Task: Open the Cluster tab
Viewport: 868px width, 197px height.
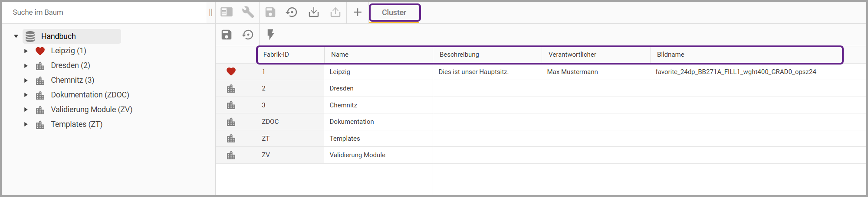Action: pos(394,13)
